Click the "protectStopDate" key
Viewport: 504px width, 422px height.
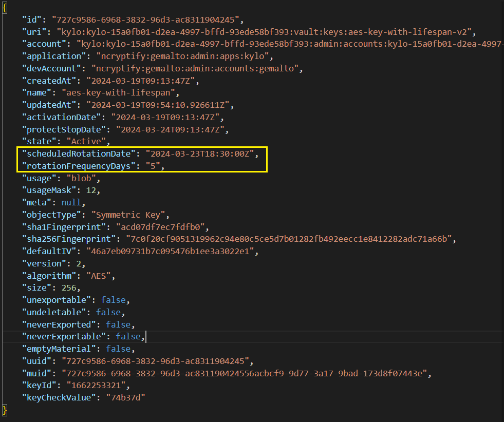coord(65,129)
